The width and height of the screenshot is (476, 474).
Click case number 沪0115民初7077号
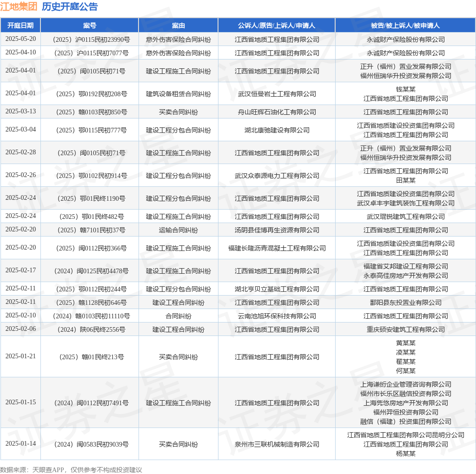(92, 53)
